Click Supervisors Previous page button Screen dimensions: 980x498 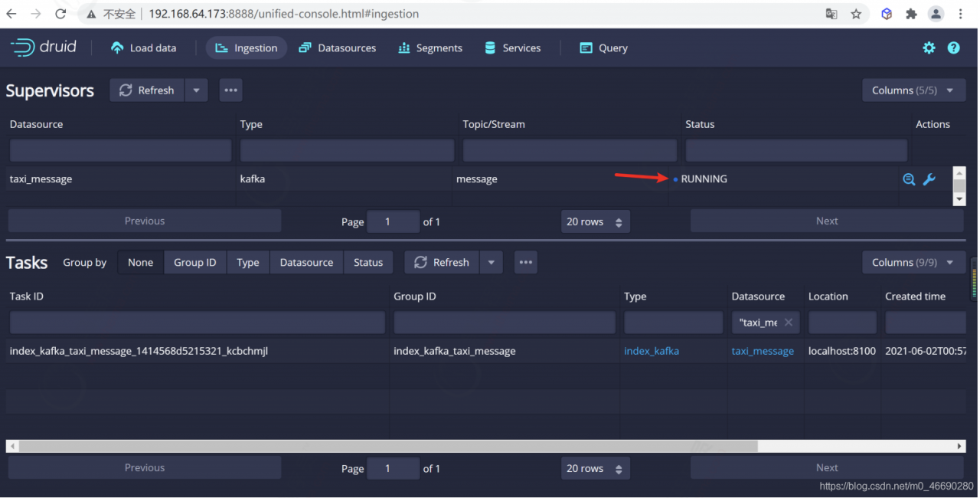click(145, 221)
